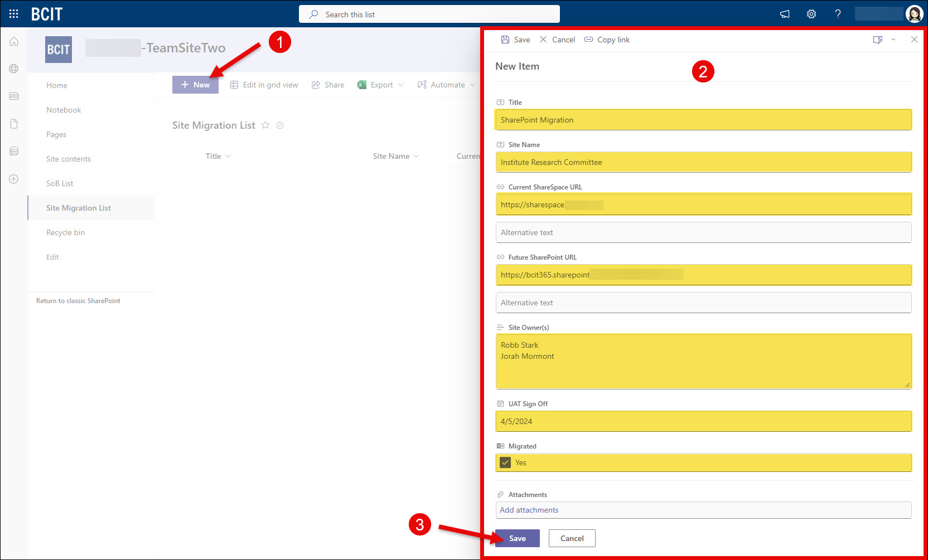Viewport: 928px width, 560px height.
Task: Click the New item button
Action: pos(195,85)
